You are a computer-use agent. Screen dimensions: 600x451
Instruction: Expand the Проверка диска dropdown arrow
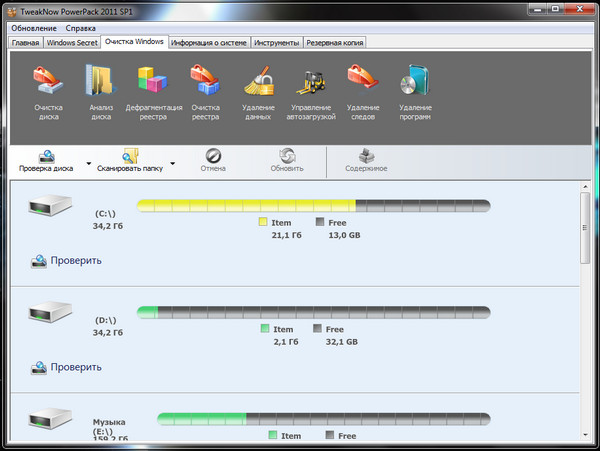tap(89, 163)
